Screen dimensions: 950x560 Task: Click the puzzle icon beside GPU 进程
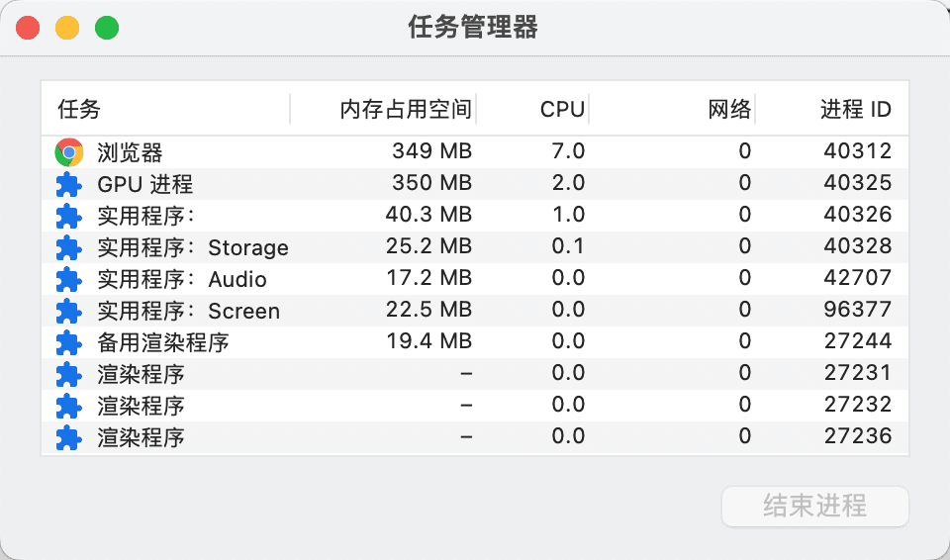69,184
